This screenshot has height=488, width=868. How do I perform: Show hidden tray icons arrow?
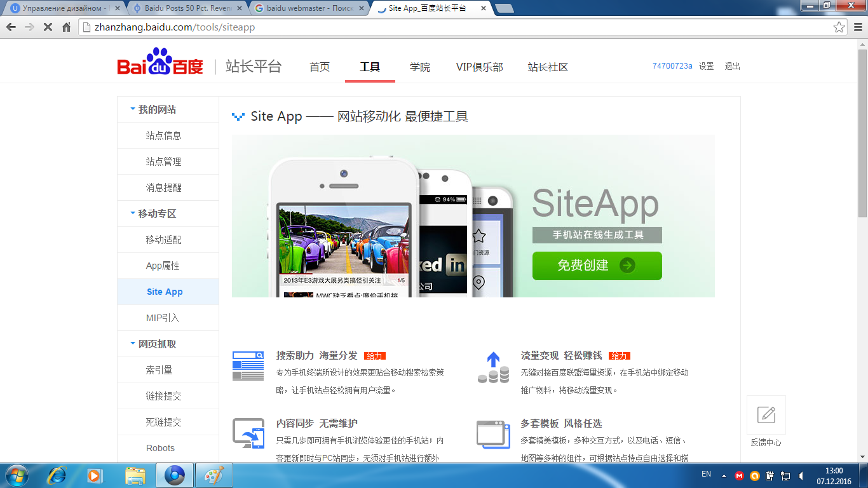pyautogui.click(x=724, y=475)
